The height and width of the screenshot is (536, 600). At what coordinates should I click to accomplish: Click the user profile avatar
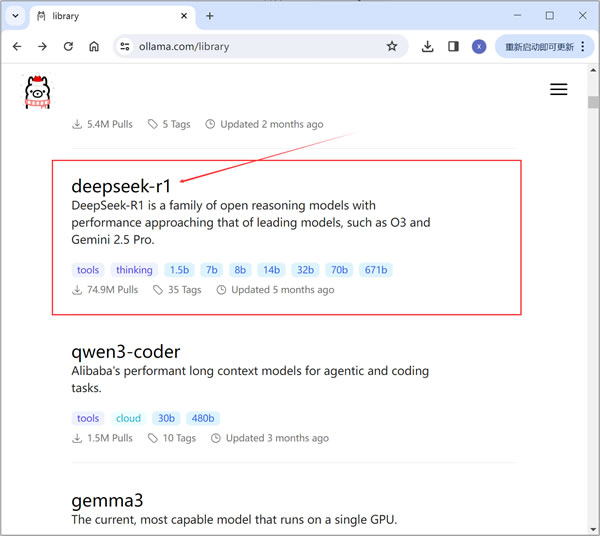[479, 46]
